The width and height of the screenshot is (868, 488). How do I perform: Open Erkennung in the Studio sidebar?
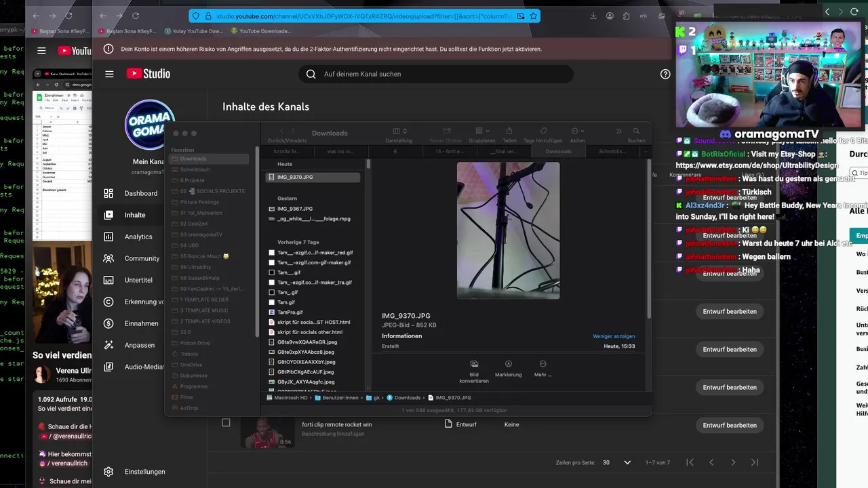132,302
